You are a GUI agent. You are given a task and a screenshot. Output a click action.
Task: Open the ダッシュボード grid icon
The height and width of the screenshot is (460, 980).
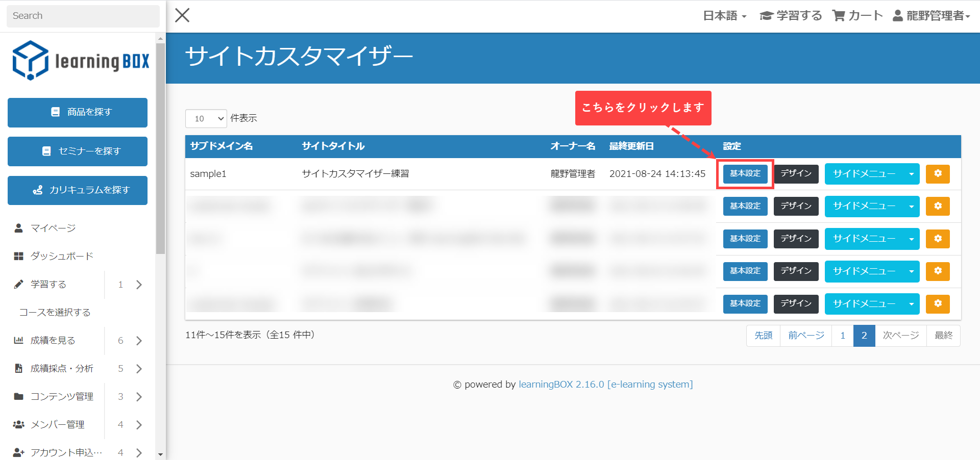tap(19, 256)
